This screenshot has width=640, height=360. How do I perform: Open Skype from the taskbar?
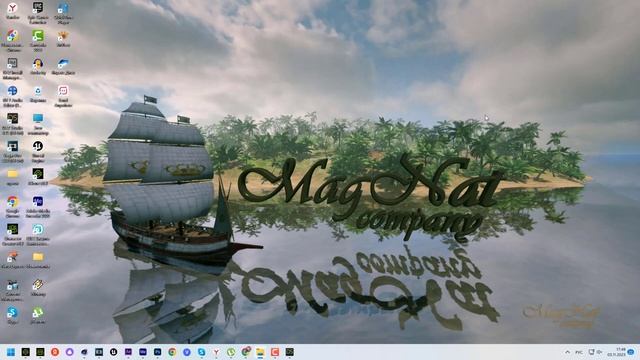tap(202, 352)
